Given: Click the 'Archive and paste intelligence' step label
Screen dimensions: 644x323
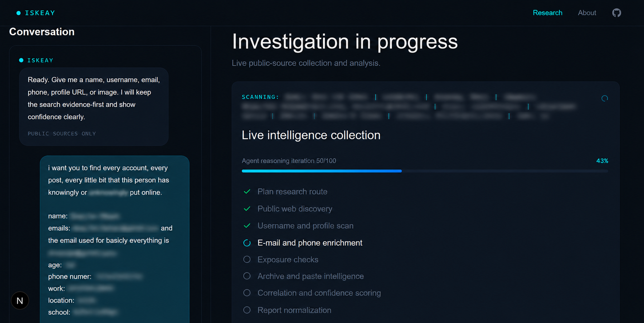Looking at the screenshot, I should click(x=311, y=276).
